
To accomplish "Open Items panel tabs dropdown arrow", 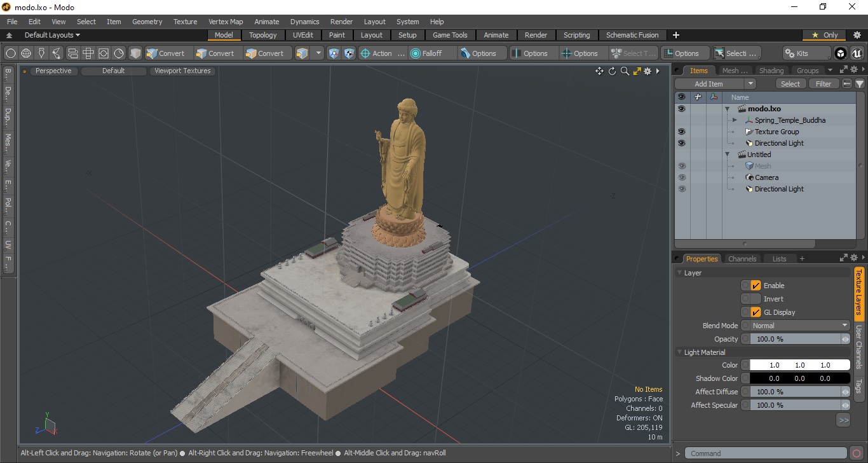I will [x=830, y=71].
